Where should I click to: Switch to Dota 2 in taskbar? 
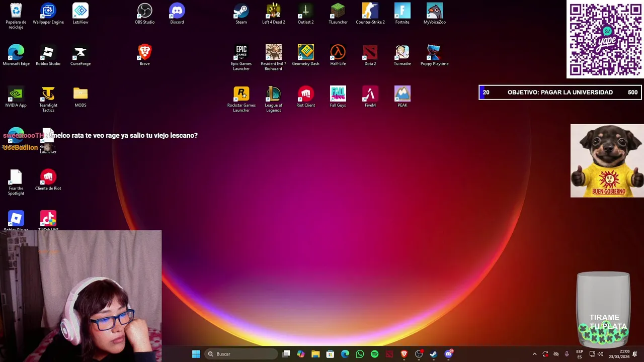click(x=389, y=354)
